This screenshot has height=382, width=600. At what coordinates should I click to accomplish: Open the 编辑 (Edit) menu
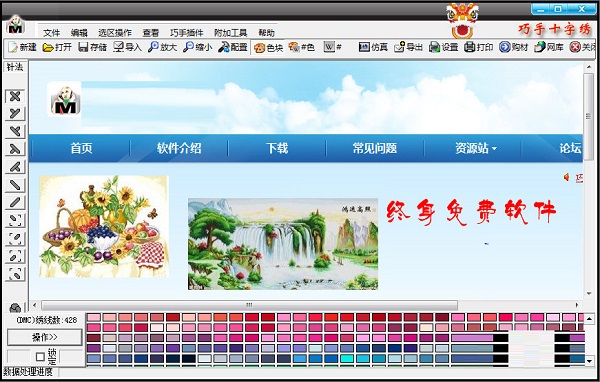click(79, 33)
